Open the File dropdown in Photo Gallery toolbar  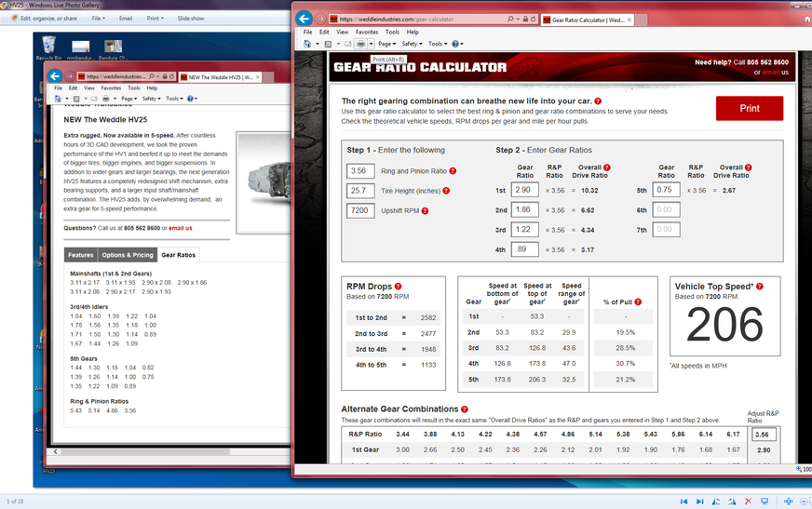pos(99,18)
